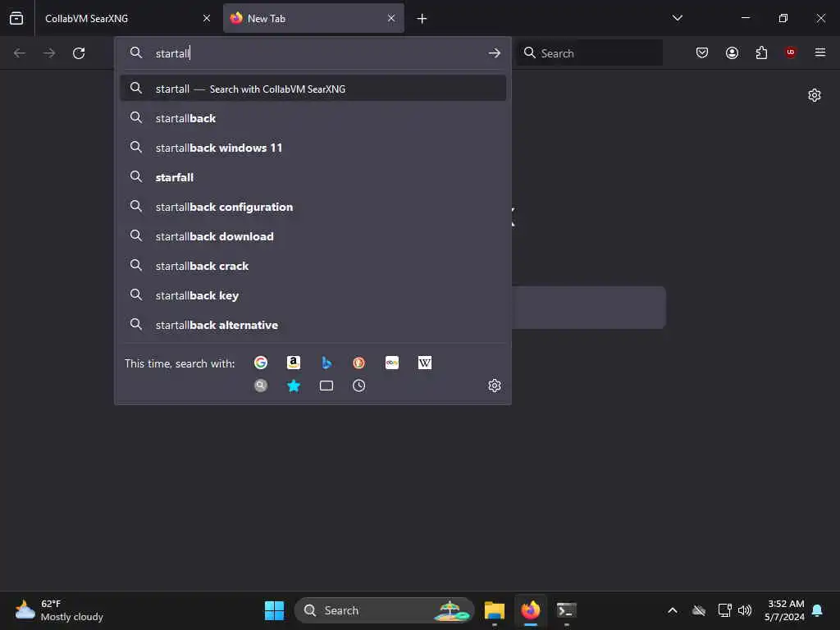Screen dimensions: 840x630
Task: Search in open tabs via tab icon
Action: pos(326,386)
